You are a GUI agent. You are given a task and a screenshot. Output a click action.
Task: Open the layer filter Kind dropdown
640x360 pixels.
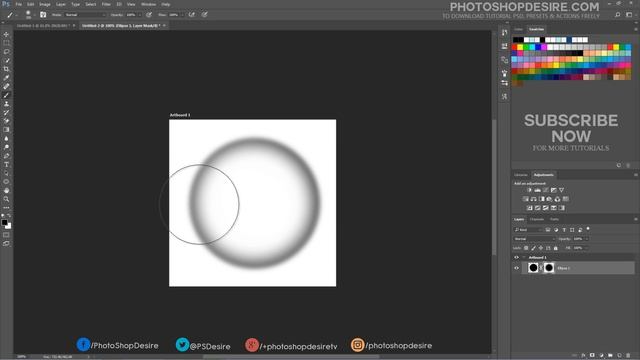(x=527, y=230)
